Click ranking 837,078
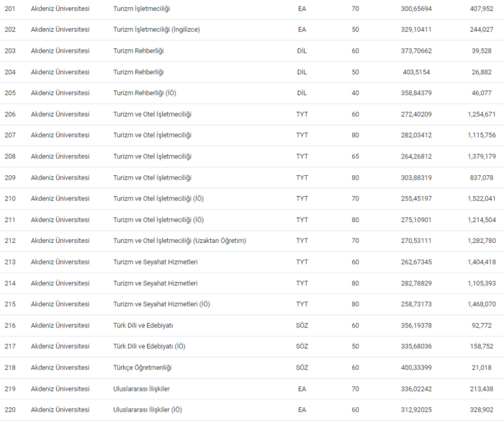Screen dimensions: 504x426 (x=480, y=177)
